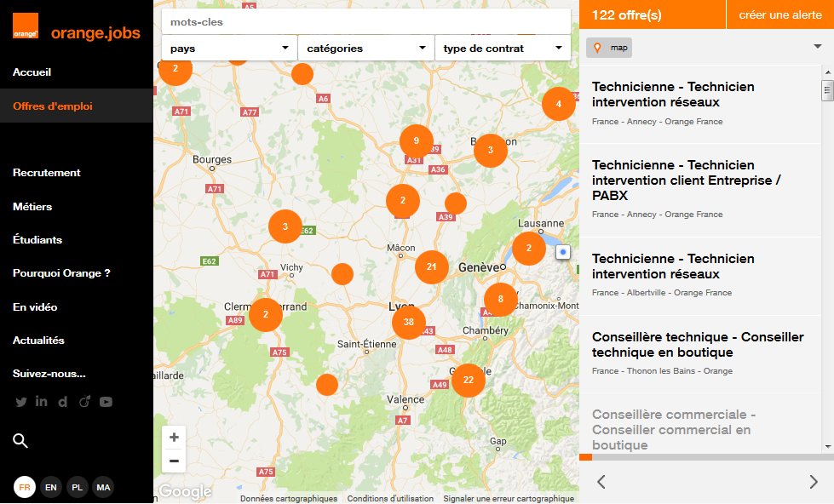Click the job list scrollbar down arrow

pyautogui.click(x=828, y=447)
